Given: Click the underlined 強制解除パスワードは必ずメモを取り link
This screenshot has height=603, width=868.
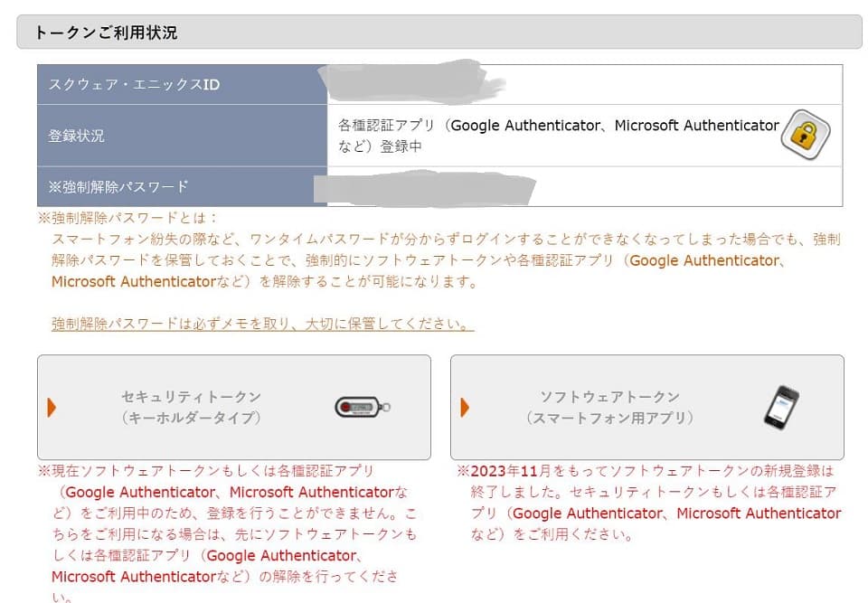Looking at the screenshot, I should 262,324.
